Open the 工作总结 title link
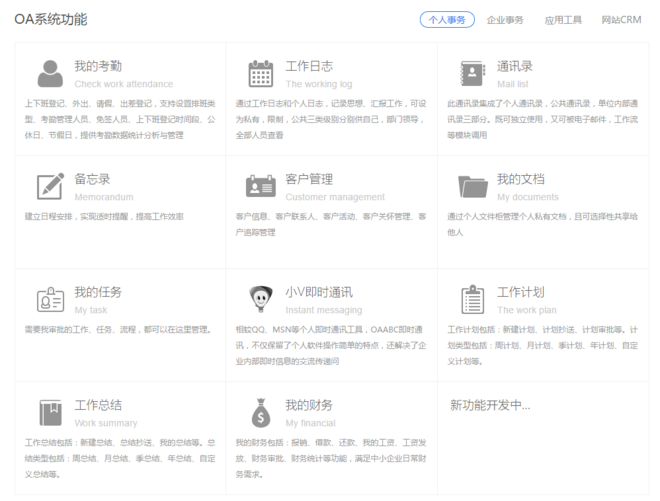Screen dimensions: 660x501 click(x=98, y=405)
